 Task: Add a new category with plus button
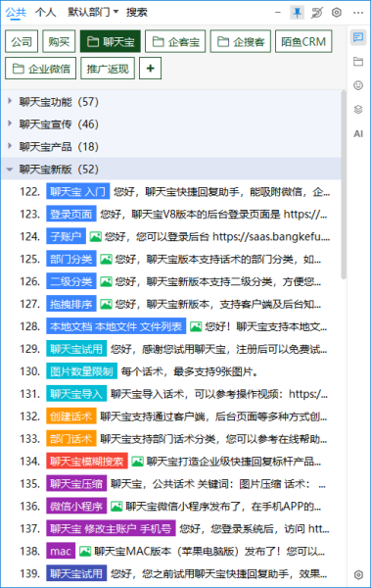[x=151, y=69]
